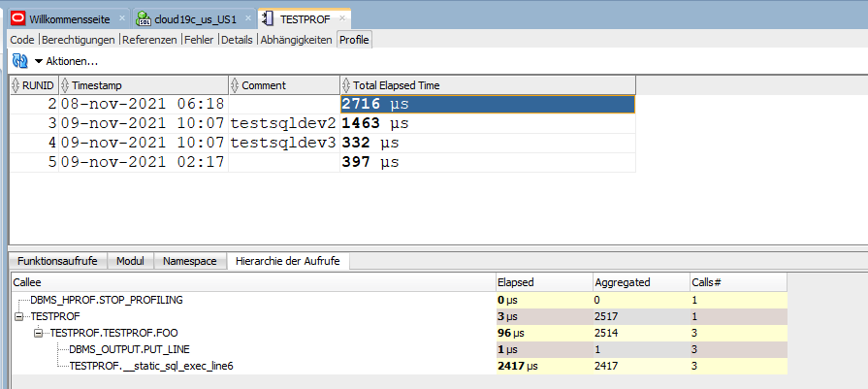The image size is (868, 389).
Task: Close the cloud19c_us_US1 tab
Action: click(x=248, y=18)
